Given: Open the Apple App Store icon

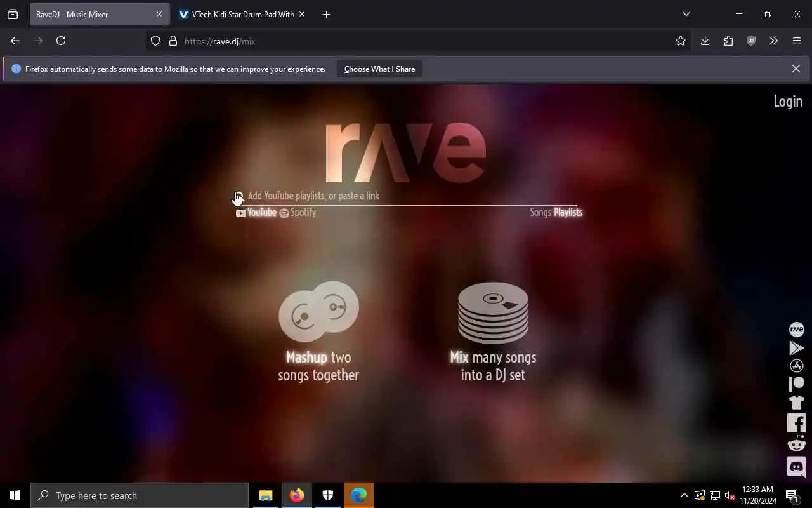Looking at the screenshot, I should [796, 366].
